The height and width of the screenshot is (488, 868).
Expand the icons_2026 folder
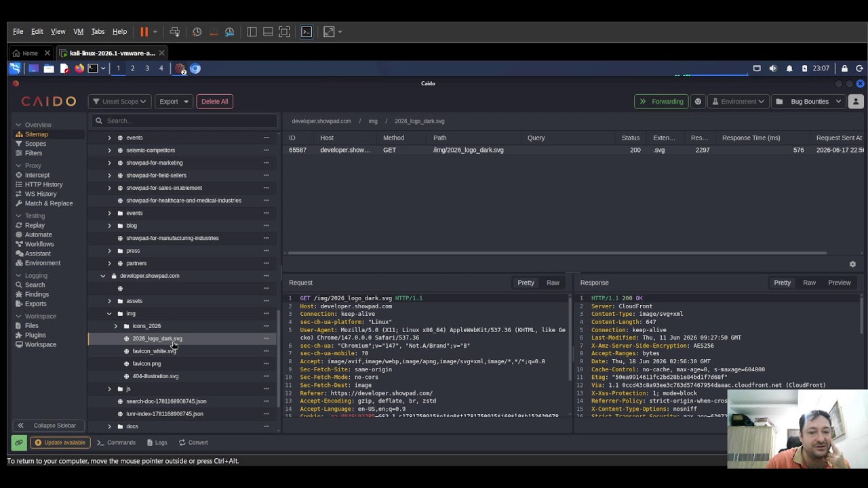(x=115, y=326)
